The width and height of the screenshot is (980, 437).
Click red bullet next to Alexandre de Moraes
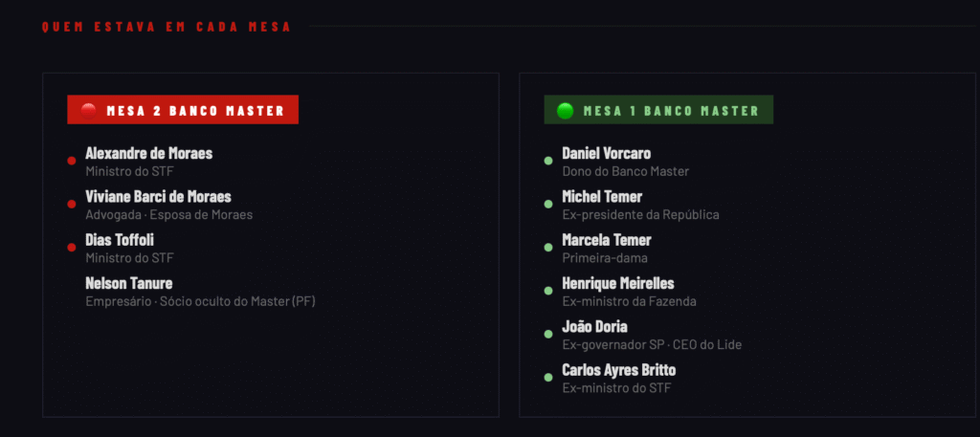[72, 161]
